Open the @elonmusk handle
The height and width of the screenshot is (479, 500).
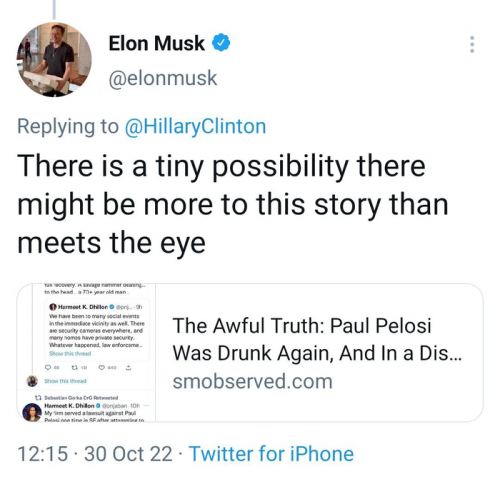pyautogui.click(x=163, y=78)
